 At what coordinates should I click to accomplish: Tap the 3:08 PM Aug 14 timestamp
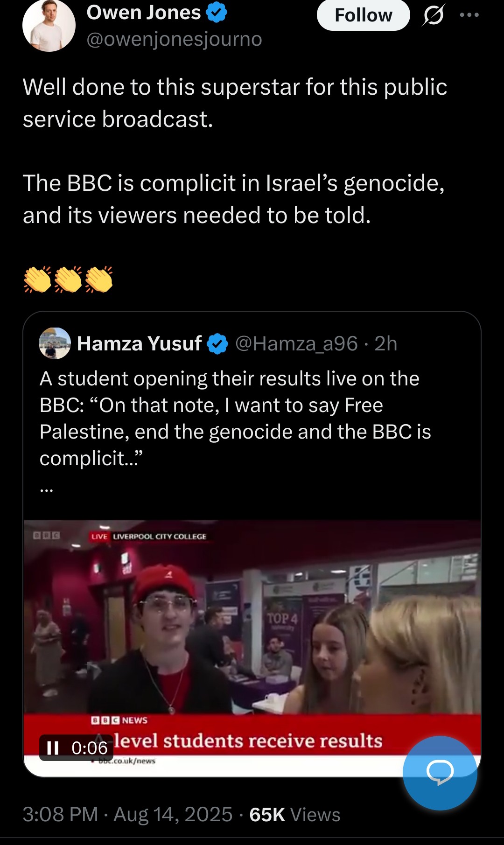[127, 815]
